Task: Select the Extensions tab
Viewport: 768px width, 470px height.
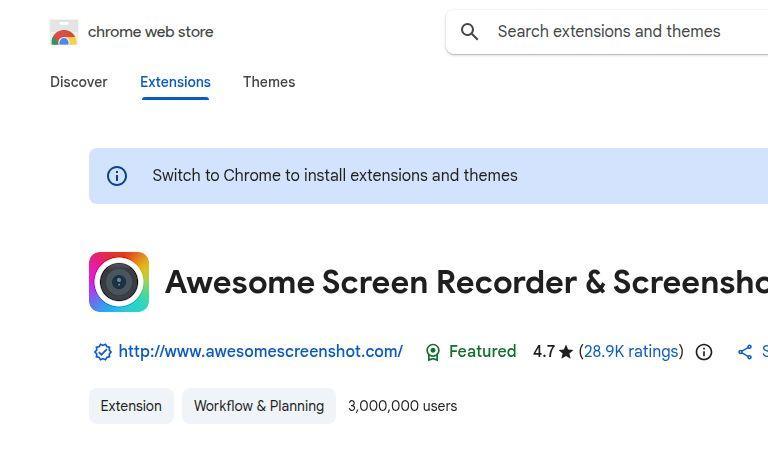Action: pyautogui.click(x=175, y=82)
